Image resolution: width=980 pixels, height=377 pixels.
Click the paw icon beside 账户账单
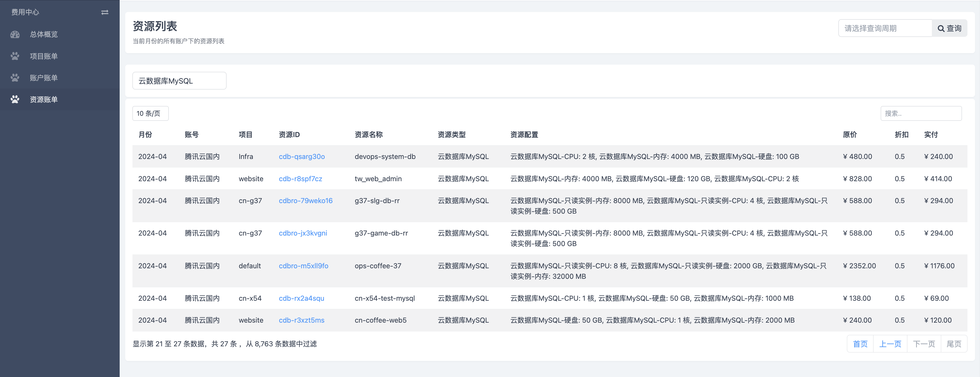[x=15, y=78]
